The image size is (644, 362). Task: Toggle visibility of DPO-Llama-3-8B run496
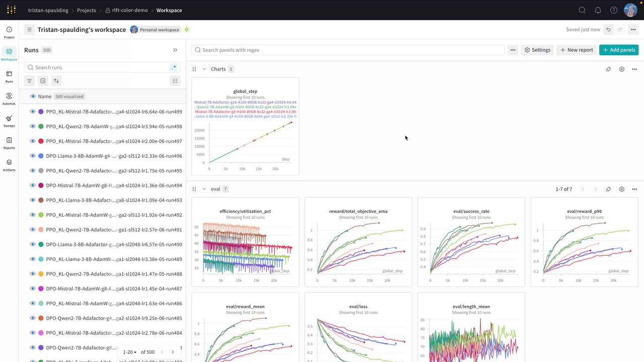[x=33, y=156]
